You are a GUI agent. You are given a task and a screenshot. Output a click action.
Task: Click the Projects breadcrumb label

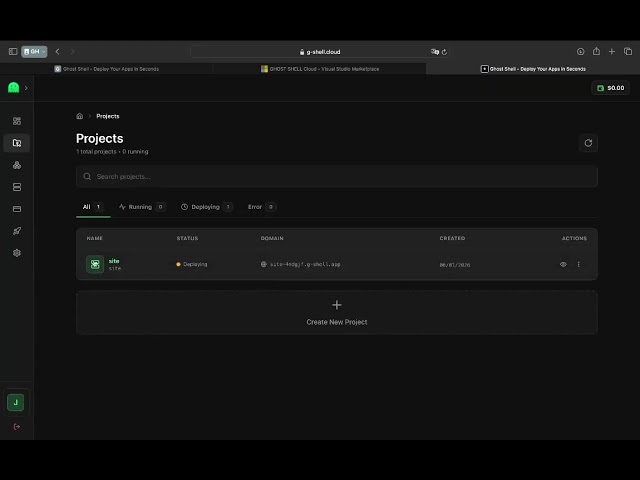[108, 116]
